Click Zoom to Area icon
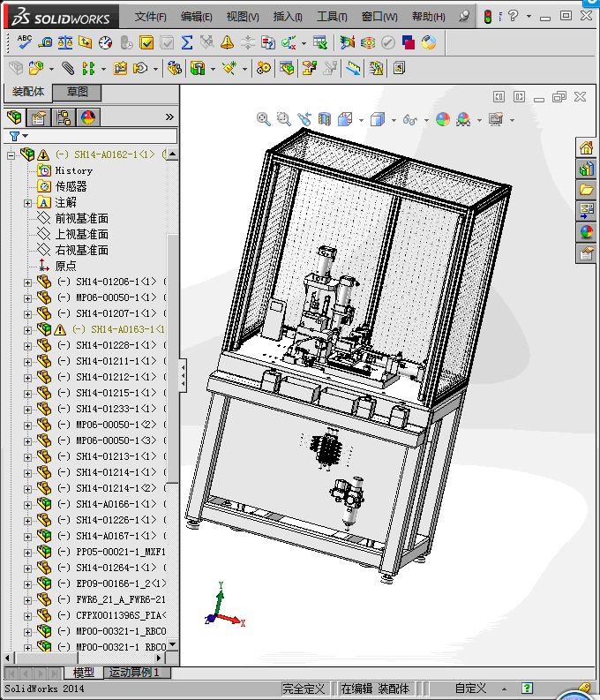 [x=284, y=119]
